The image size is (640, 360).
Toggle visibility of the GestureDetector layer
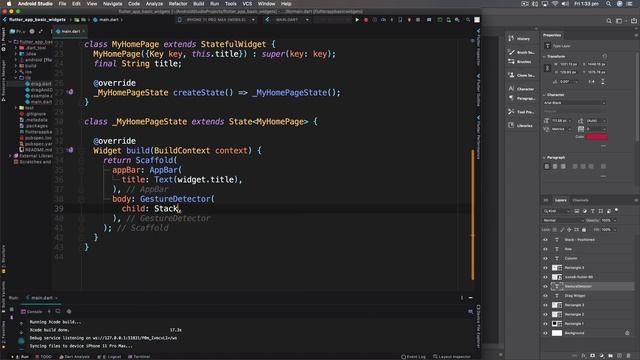(x=545, y=286)
